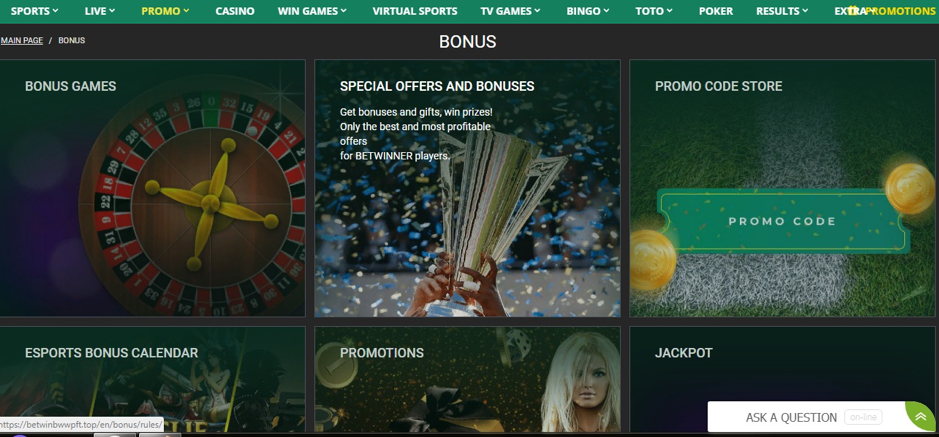Expand the LIVE dropdown menu
939x437 pixels.
coord(100,11)
